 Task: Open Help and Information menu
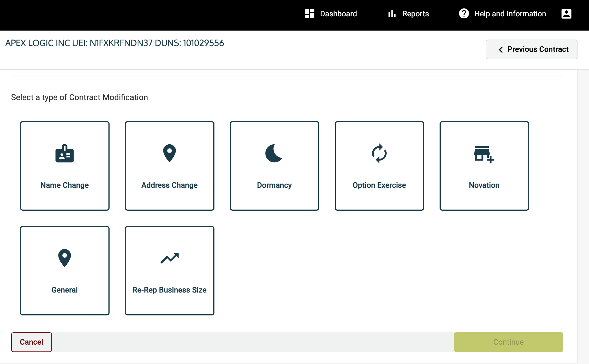[510, 14]
